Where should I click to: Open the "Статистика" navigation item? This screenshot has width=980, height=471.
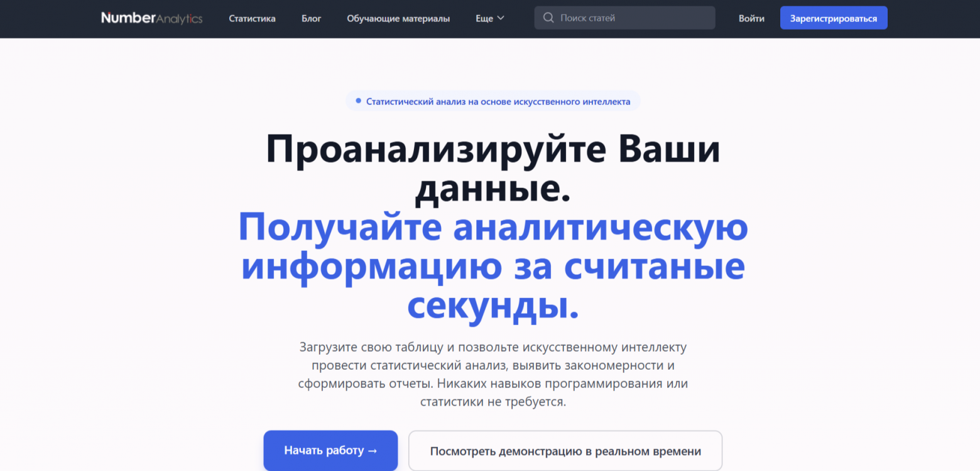(252, 18)
